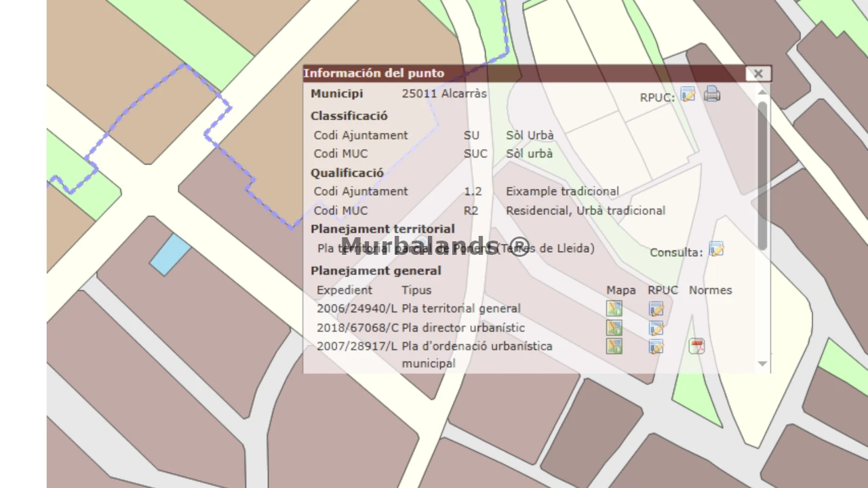Click the light blue parcel on map
Image resolution: width=868 pixels, height=488 pixels.
(x=170, y=255)
